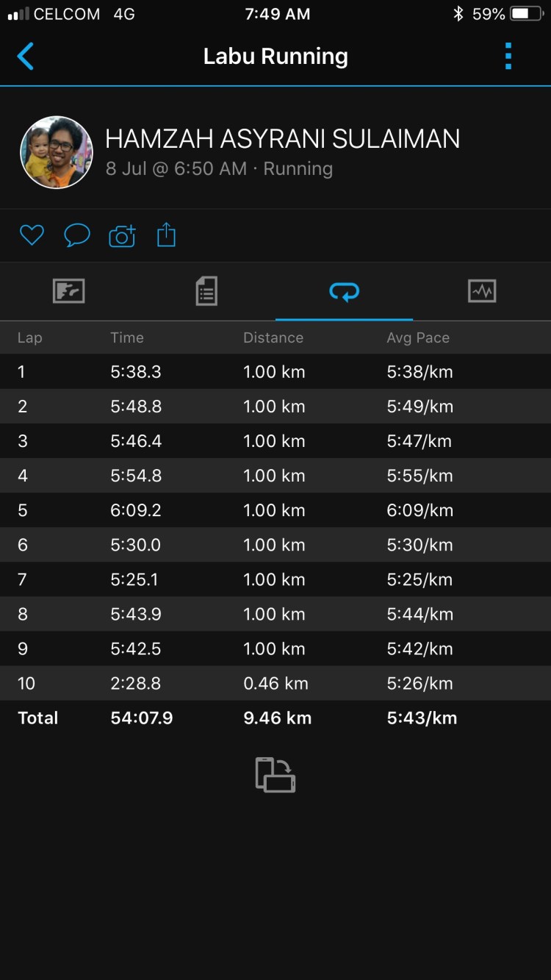Tap the share activity icon

click(167, 235)
